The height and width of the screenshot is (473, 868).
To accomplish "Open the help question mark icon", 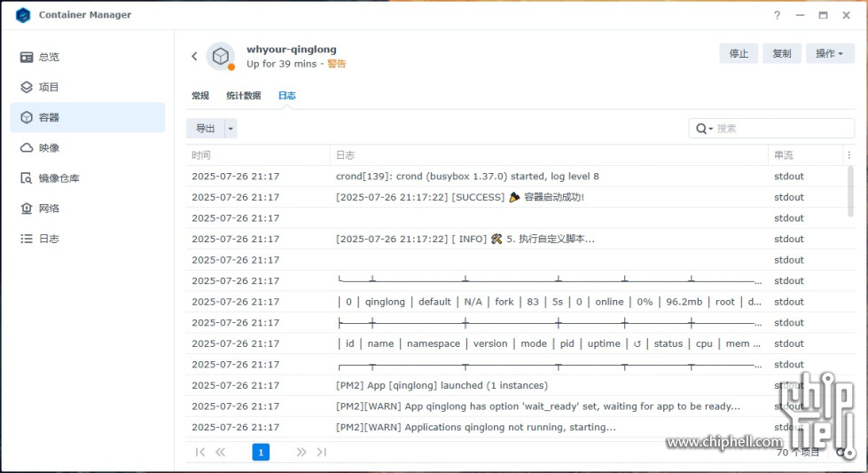I will click(777, 15).
